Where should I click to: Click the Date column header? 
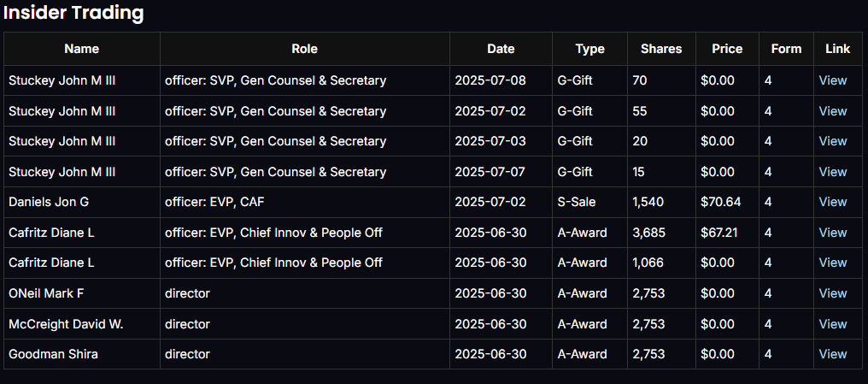[501, 49]
